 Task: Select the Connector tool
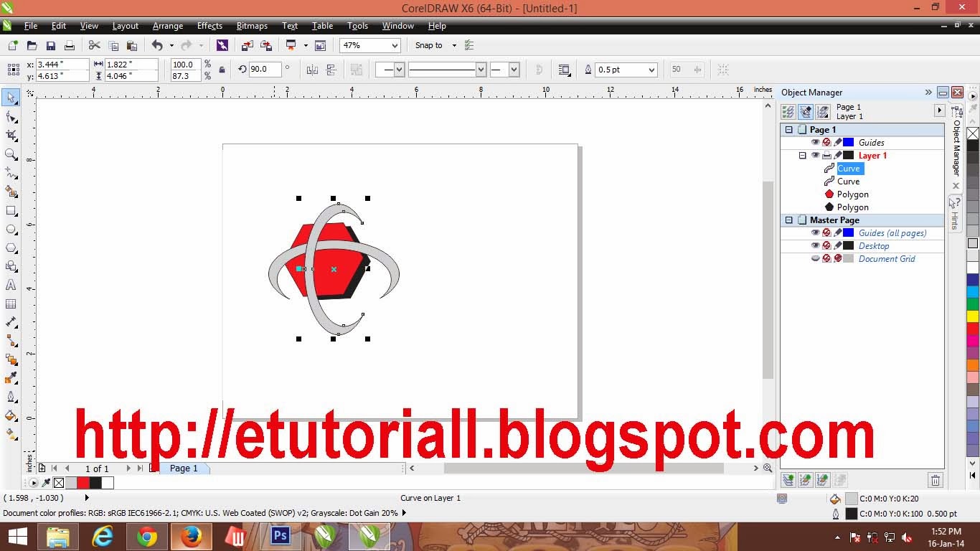(11, 341)
